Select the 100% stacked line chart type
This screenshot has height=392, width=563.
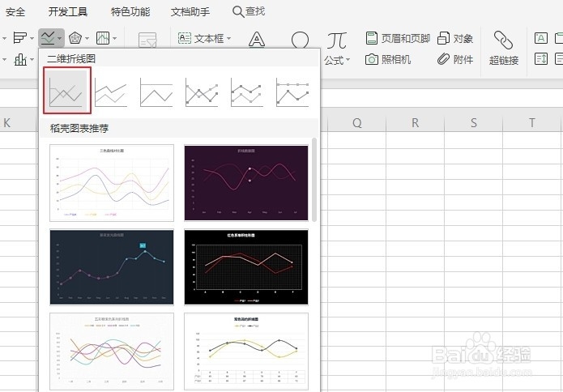156,92
